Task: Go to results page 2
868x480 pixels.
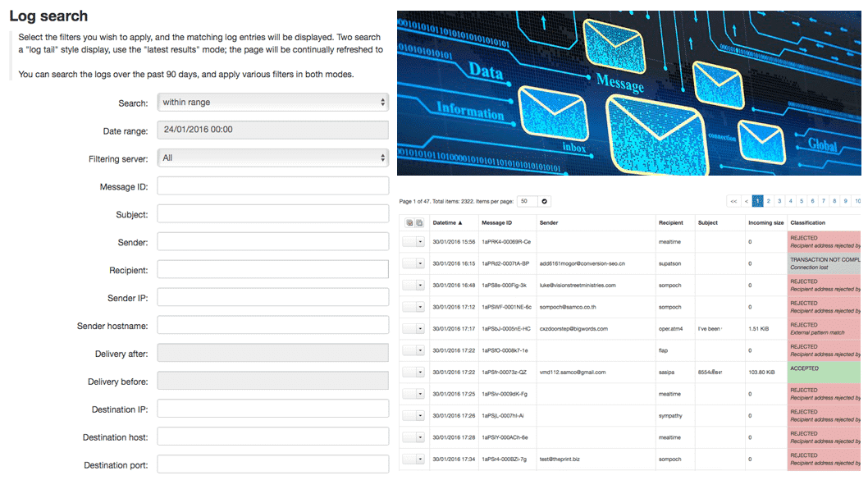Action: [769, 202]
